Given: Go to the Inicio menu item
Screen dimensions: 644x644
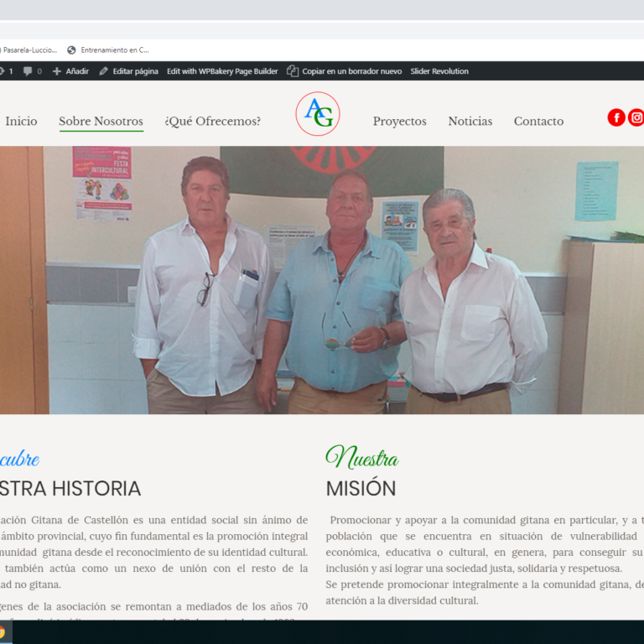Looking at the screenshot, I should point(21,122).
